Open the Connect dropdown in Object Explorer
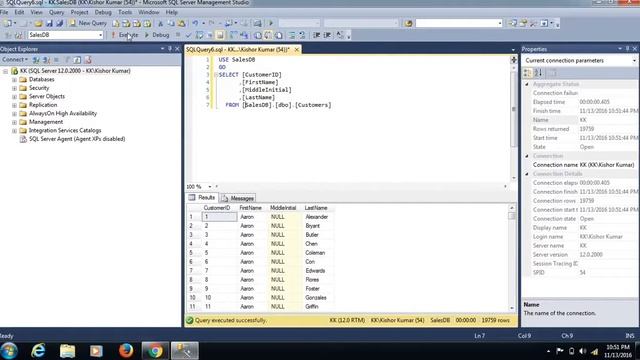 (x=14, y=60)
